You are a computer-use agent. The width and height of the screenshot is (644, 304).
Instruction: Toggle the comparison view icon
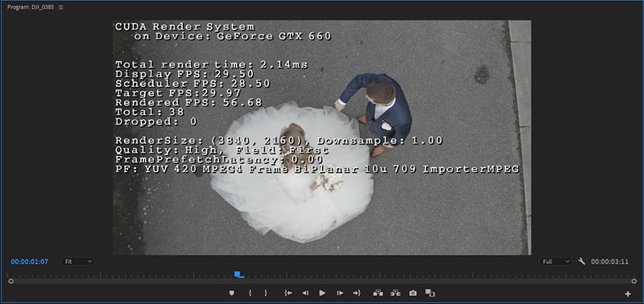pyautogui.click(x=430, y=293)
